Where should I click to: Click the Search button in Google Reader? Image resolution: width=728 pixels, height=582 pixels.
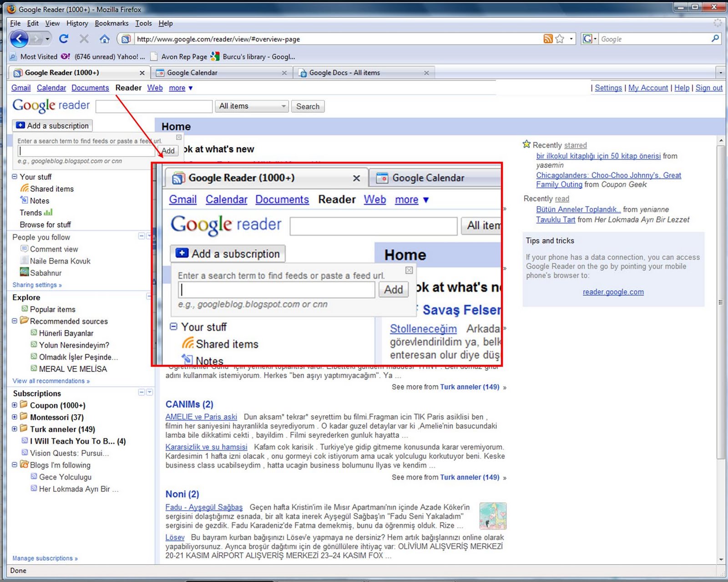(308, 106)
